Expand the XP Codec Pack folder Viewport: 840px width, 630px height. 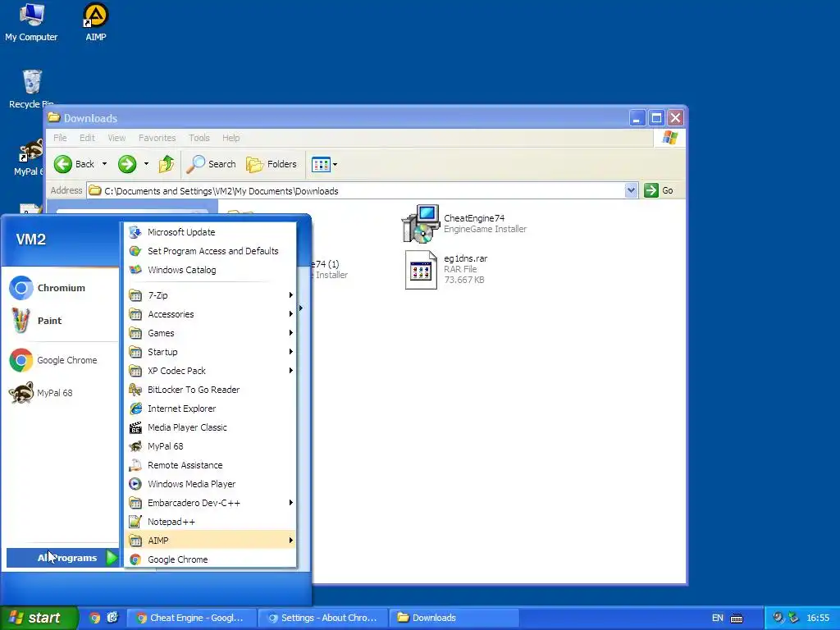(210, 371)
